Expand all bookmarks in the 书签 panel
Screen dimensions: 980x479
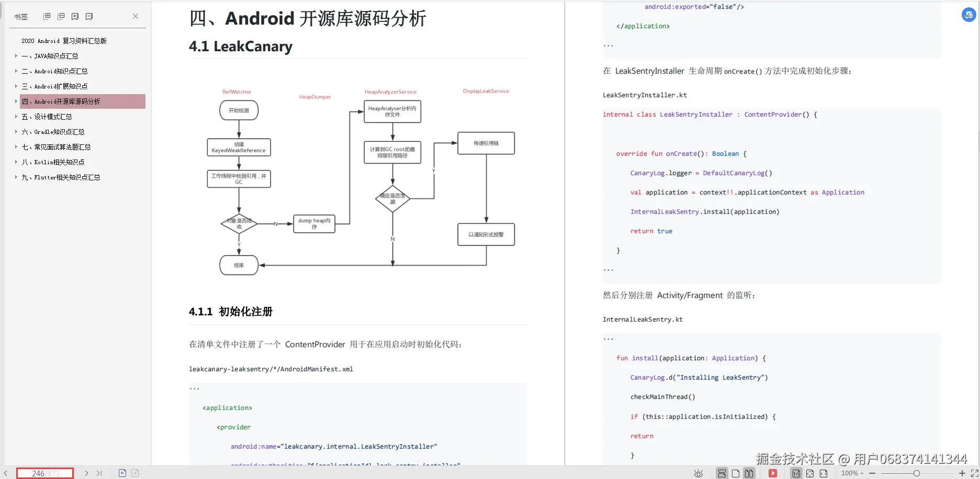[x=47, y=16]
